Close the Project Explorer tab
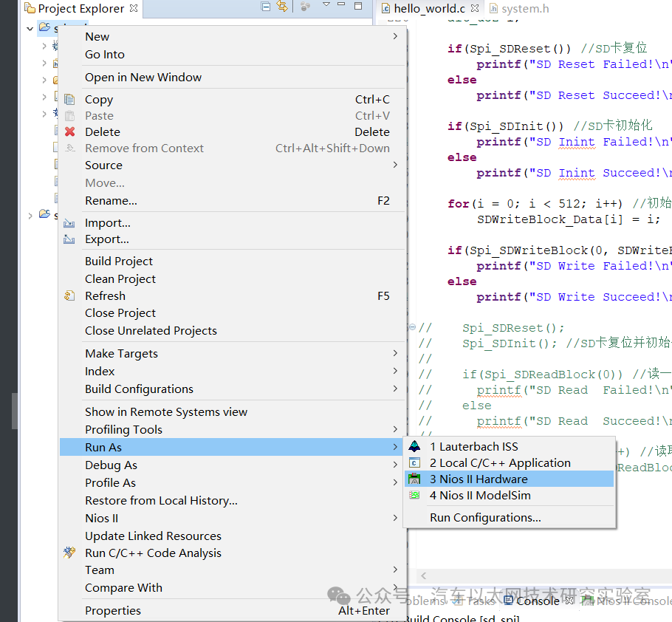 point(134,8)
